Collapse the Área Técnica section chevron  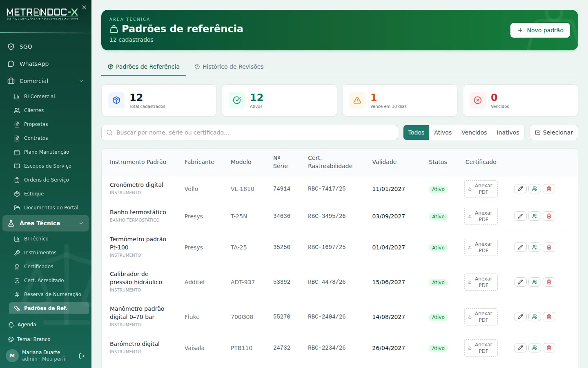[x=81, y=223]
